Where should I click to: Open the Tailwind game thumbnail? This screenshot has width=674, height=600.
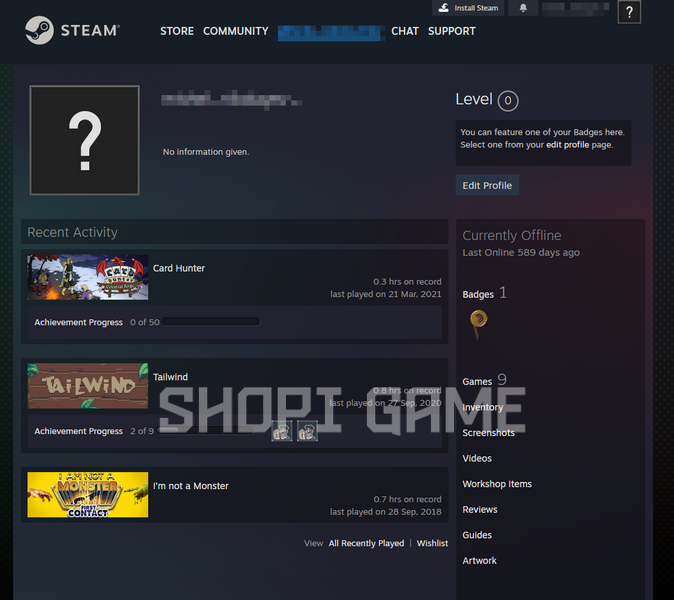88,386
